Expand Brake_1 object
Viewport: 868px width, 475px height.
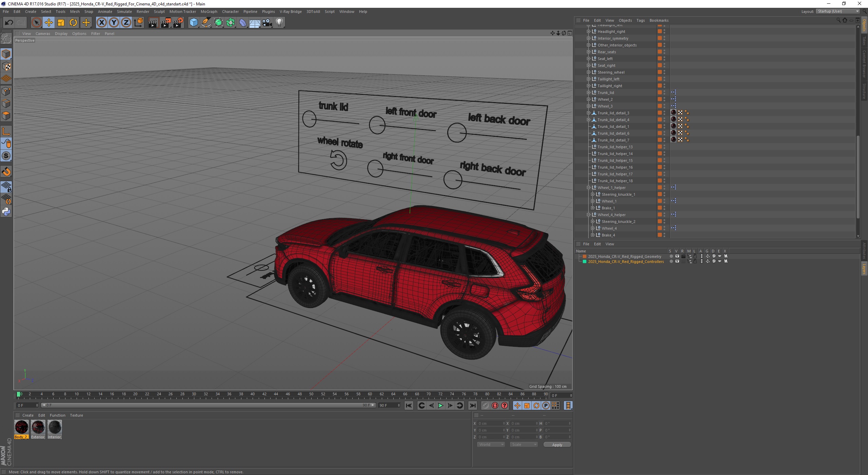[x=593, y=208]
